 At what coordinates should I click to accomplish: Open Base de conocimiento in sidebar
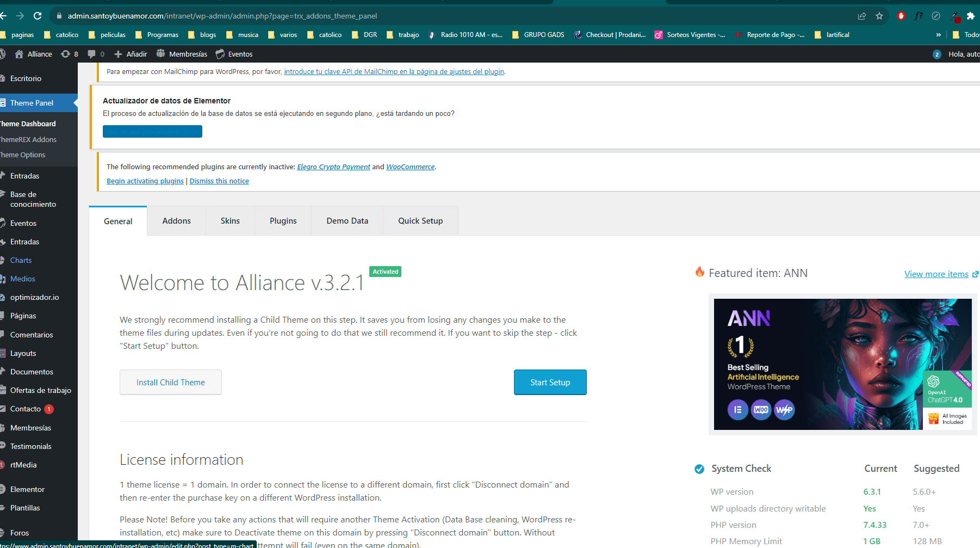point(33,199)
